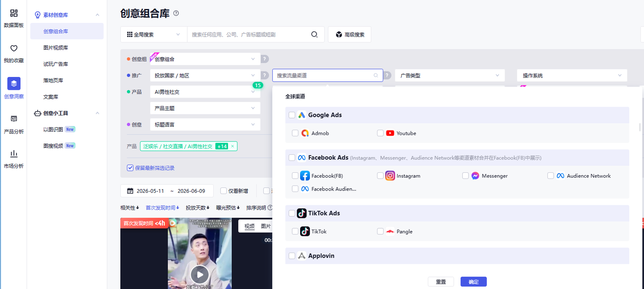Click the help icon beside 创意组合库 title
This screenshot has width=644, height=289.
click(176, 13)
